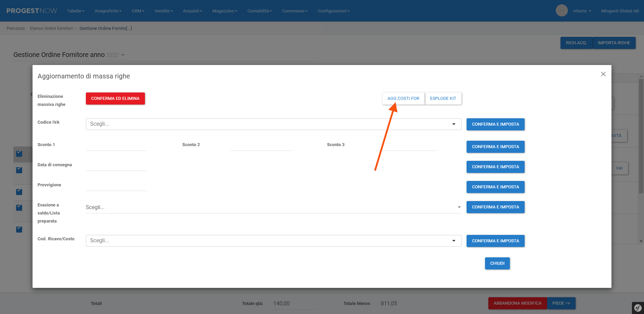644x314 pixels.
Task: Open the Contabilità menu
Action: [x=259, y=11]
